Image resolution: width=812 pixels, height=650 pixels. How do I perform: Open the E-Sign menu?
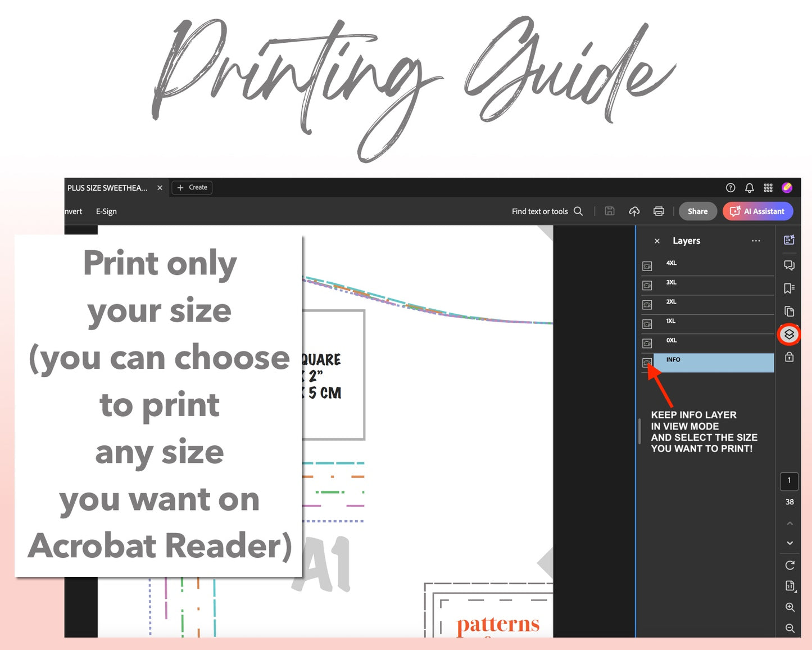click(106, 211)
